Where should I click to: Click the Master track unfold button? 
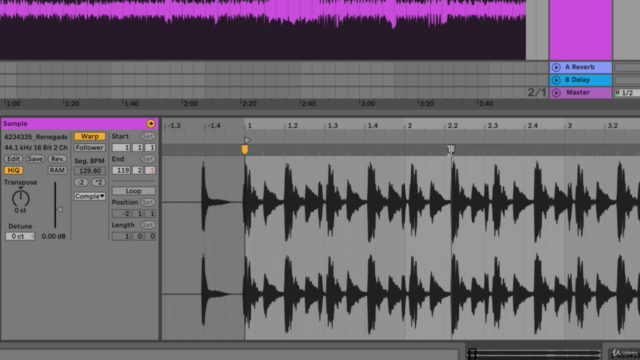tap(556, 93)
